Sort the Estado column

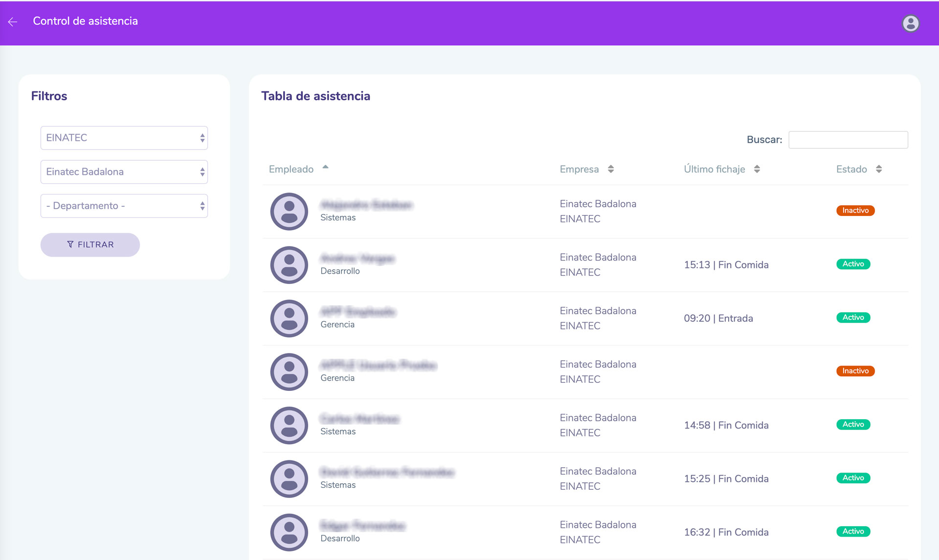point(878,169)
